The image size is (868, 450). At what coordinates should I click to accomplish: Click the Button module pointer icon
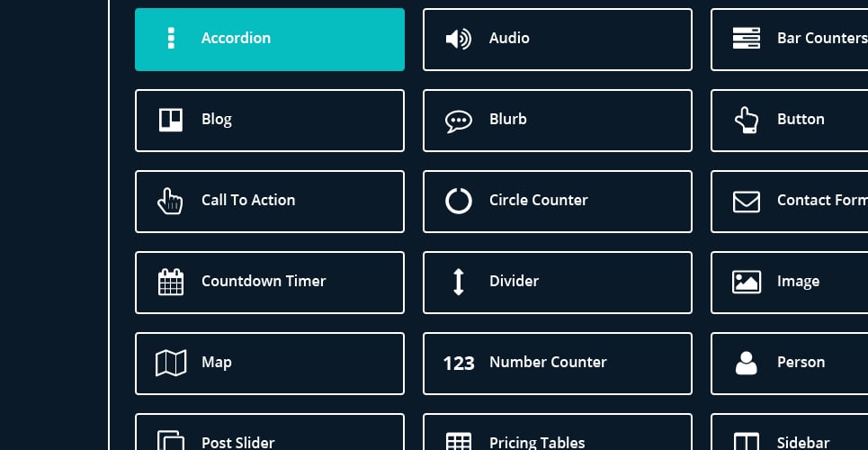coord(747,120)
